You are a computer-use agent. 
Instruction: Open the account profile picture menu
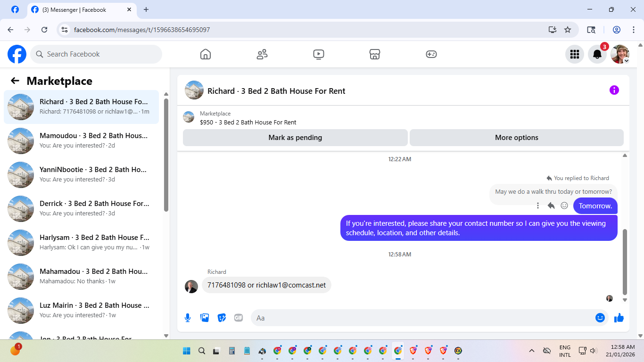(x=620, y=54)
